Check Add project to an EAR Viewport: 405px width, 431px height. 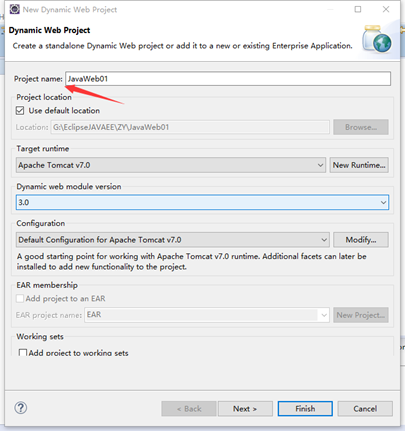(x=20, y=298)
